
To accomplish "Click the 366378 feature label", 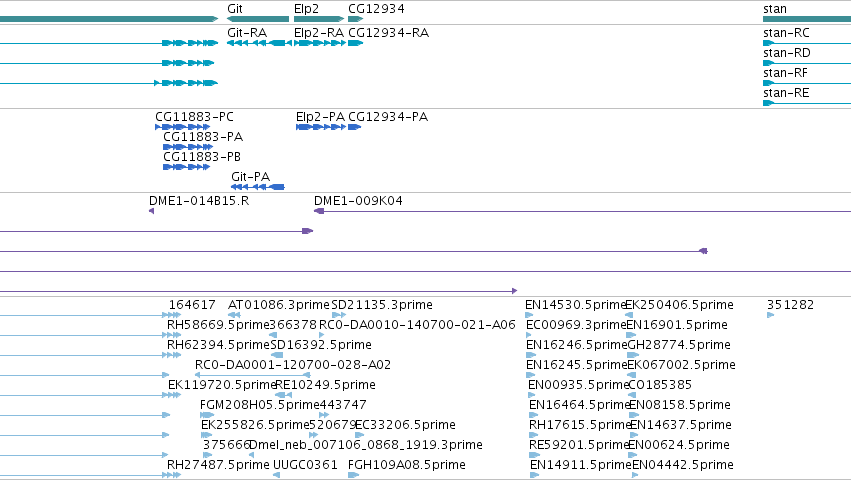I will (x=293, y=325).
